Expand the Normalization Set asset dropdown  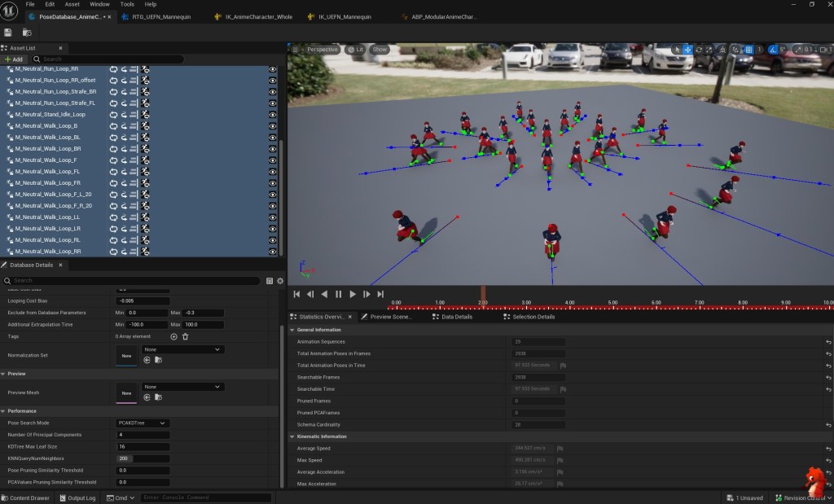182,349
